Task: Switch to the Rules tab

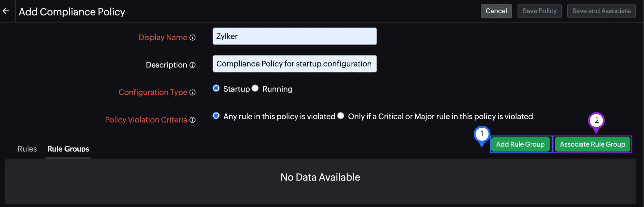Action: coord(27,149)
